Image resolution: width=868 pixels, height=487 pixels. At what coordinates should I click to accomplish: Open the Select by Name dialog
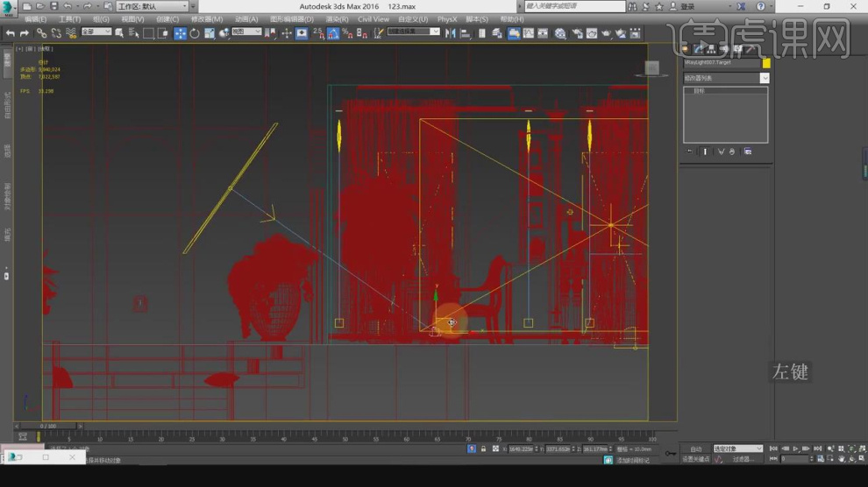coord(133,33)
